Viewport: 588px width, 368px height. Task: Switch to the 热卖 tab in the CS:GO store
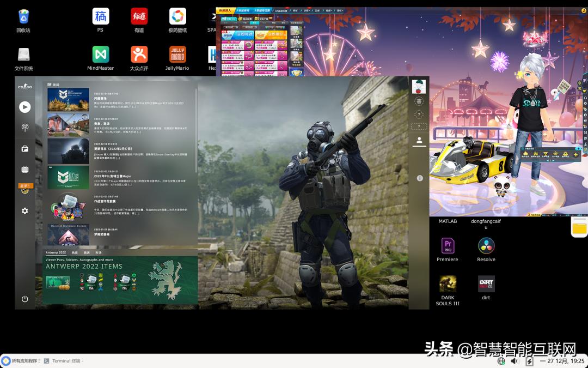(75, 253)
